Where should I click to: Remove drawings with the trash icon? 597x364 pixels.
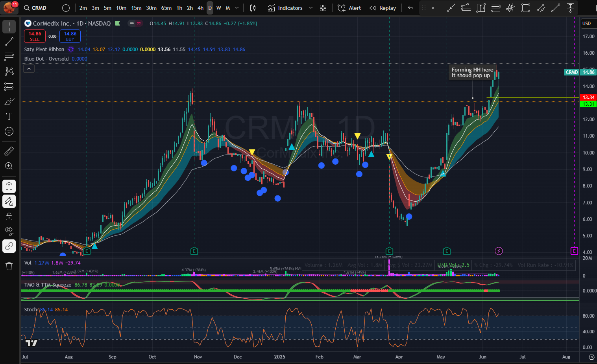point(9,266)
